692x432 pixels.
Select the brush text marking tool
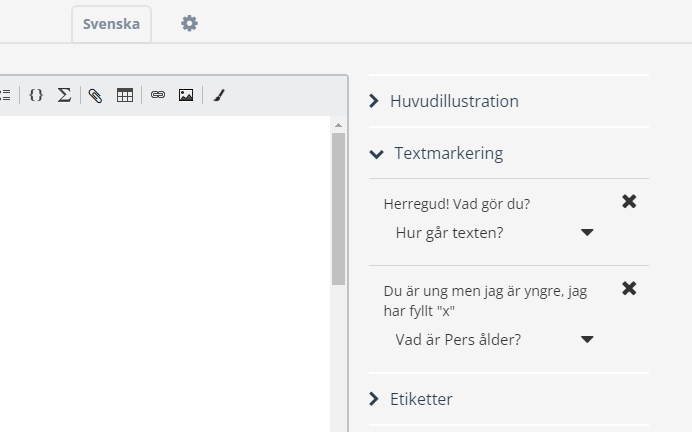(219, 95)
